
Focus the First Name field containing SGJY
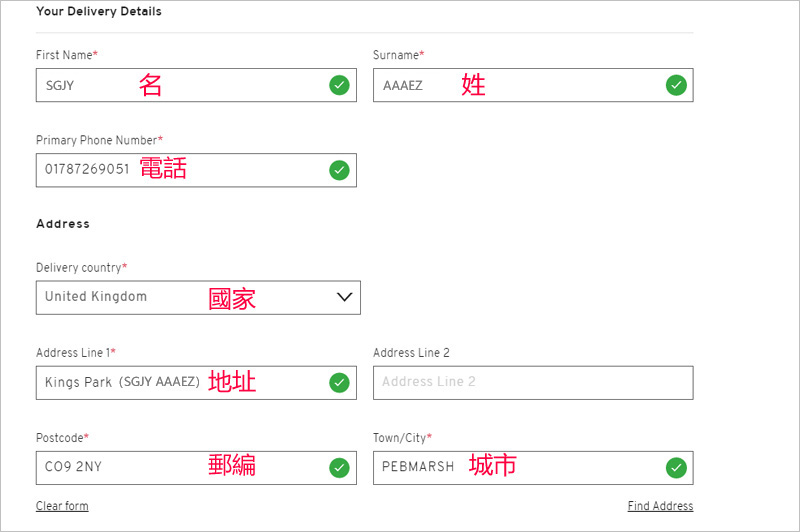(x=196, y=85)
